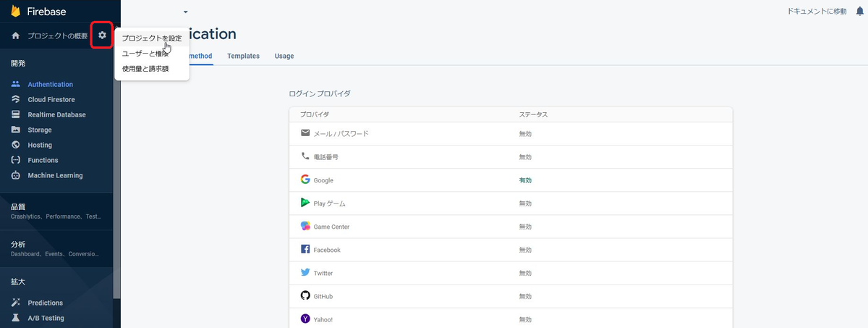868x328 pixels.
Task: Click the Twitter bird icon
Action: point(305,272)
